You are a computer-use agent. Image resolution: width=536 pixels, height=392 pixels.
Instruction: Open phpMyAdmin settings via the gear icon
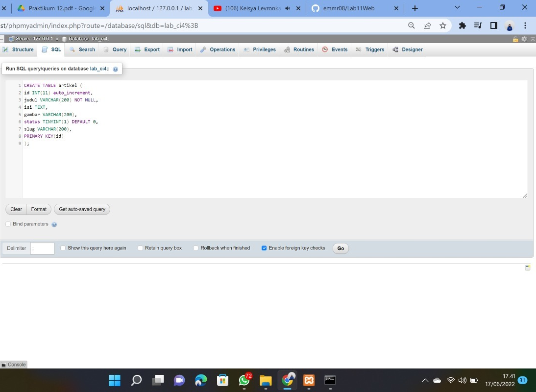coord(524,38)
